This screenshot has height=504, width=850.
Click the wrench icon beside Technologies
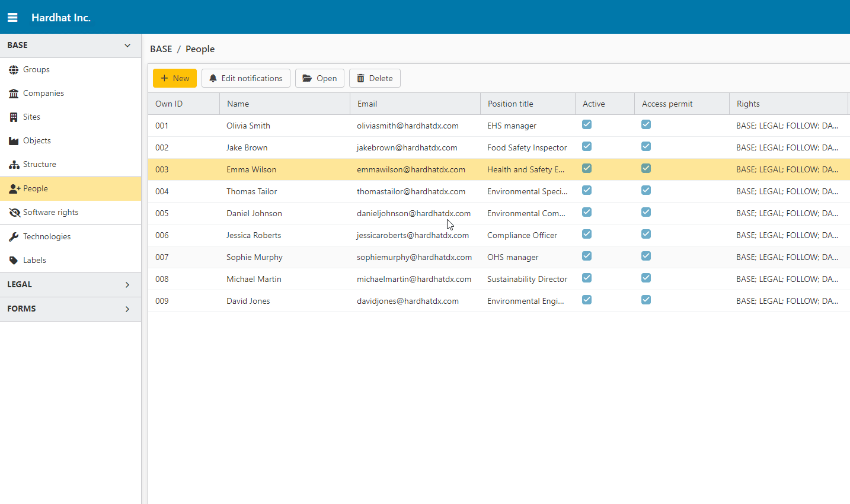[x=14, y=237]
